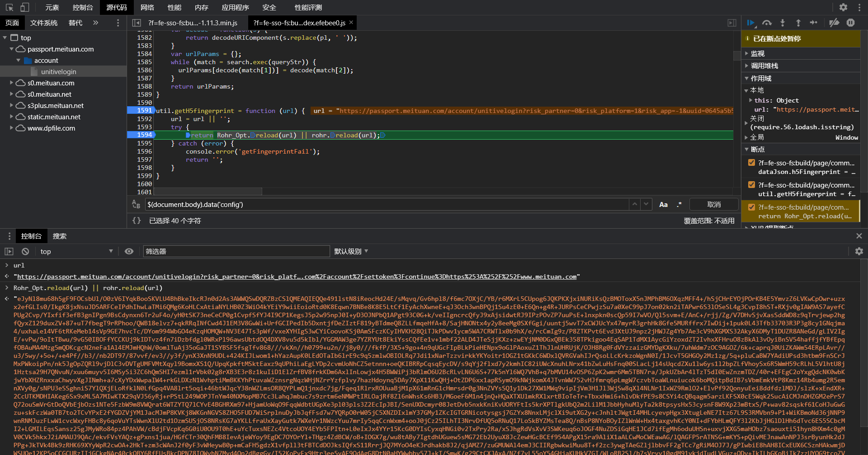
Task: Open the passport.meituan.com URL link in console
Action: point(297,277)
